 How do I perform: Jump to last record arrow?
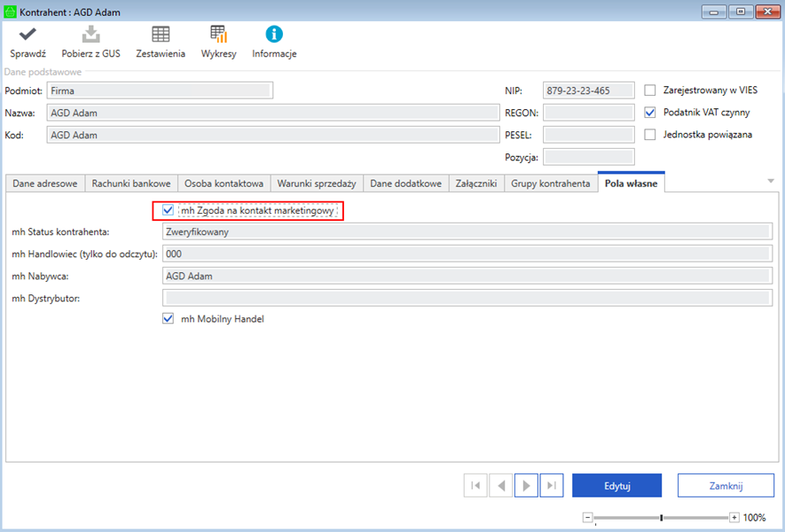(x=552, y=485)
